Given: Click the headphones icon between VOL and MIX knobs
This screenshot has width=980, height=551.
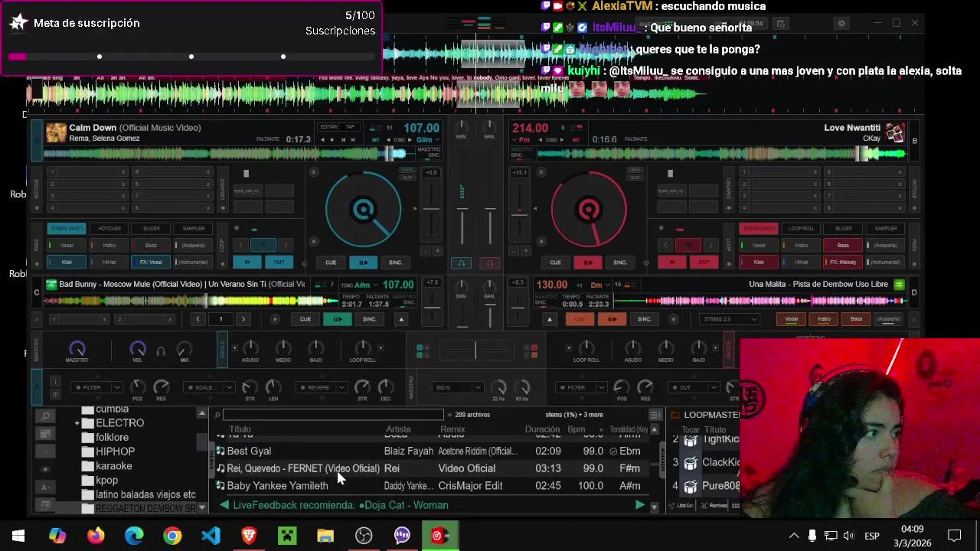Looking at the screenshot, I should click(161, 351).
